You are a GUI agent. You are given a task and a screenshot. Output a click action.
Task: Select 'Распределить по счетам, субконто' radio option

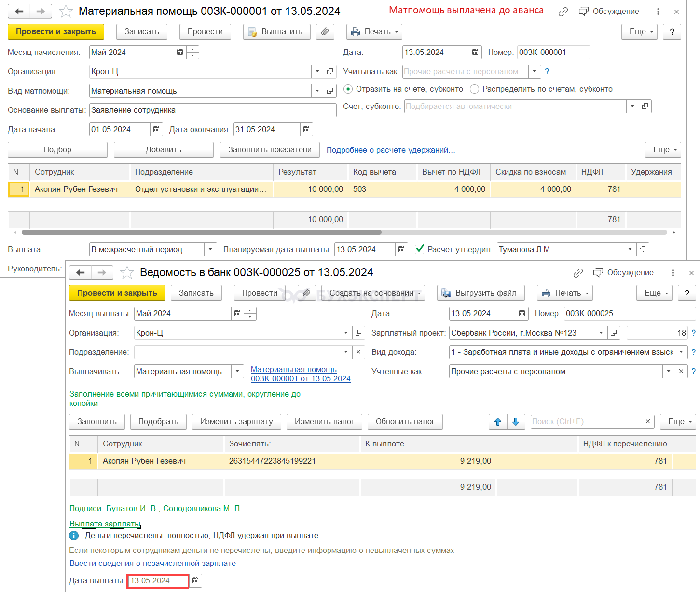point(474,89)
